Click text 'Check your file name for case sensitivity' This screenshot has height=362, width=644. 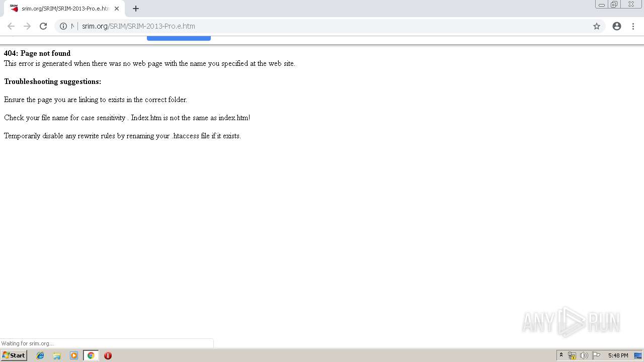(x=65, y=118)
